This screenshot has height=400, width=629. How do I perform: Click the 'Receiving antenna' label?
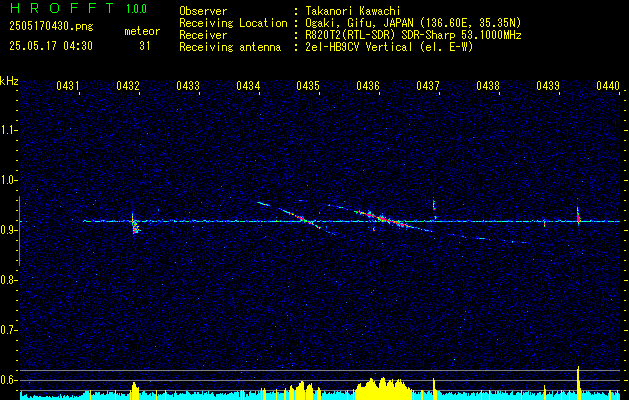click(x=230, y=47)
